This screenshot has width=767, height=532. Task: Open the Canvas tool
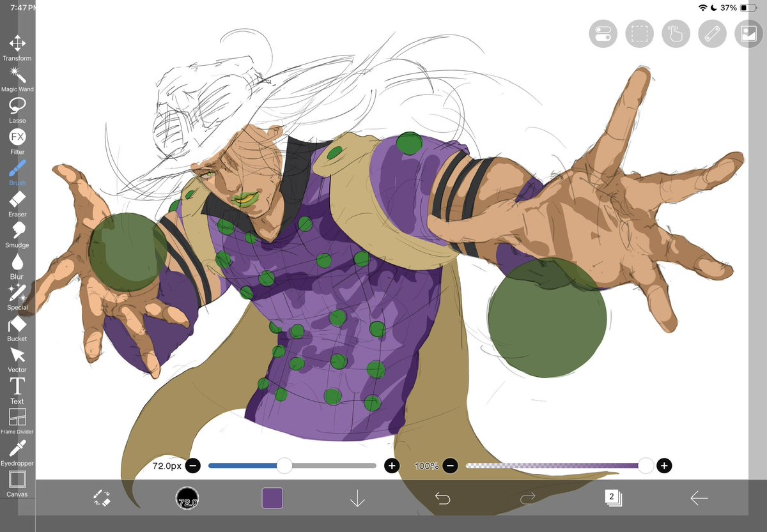coord(17,485)
